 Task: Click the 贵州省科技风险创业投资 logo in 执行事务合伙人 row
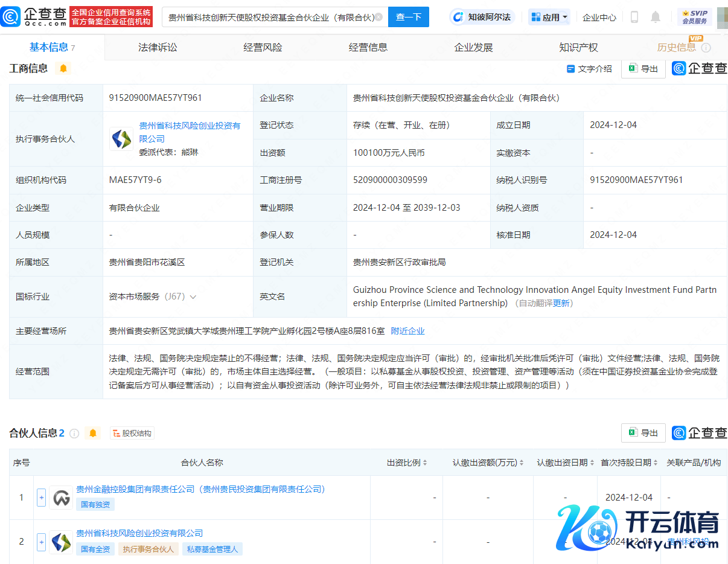coord(121,139)
